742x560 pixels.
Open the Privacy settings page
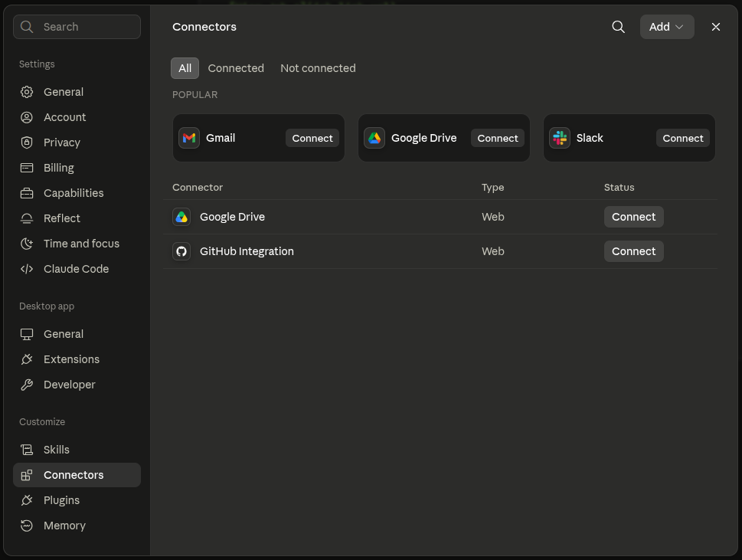point(77,142)
